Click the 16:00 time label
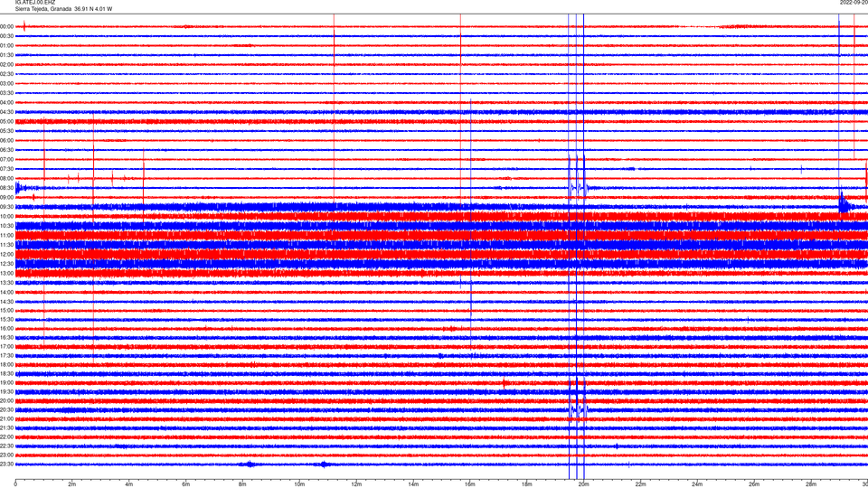 pos(6,329)
